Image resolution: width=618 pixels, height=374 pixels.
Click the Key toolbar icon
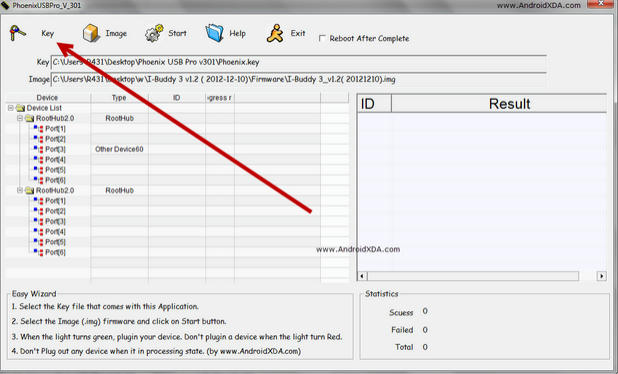point(17,33)
